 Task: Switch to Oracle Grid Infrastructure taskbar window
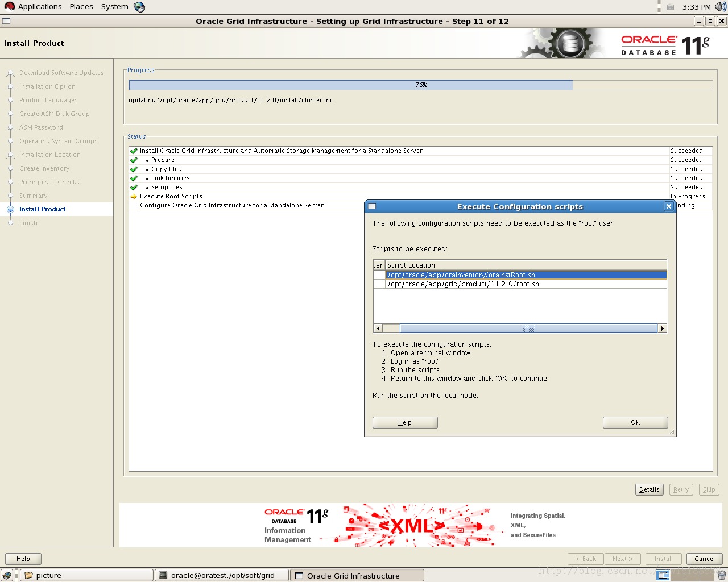357,575
